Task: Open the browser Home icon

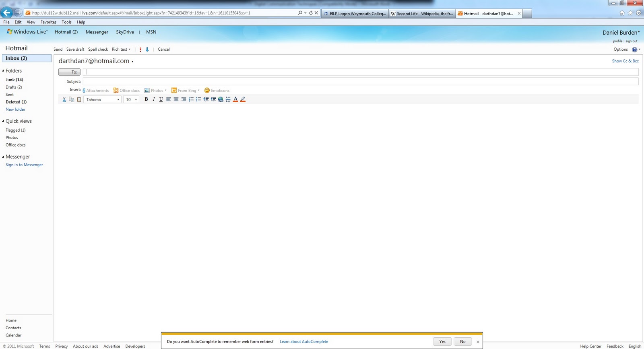Action: 622,13
